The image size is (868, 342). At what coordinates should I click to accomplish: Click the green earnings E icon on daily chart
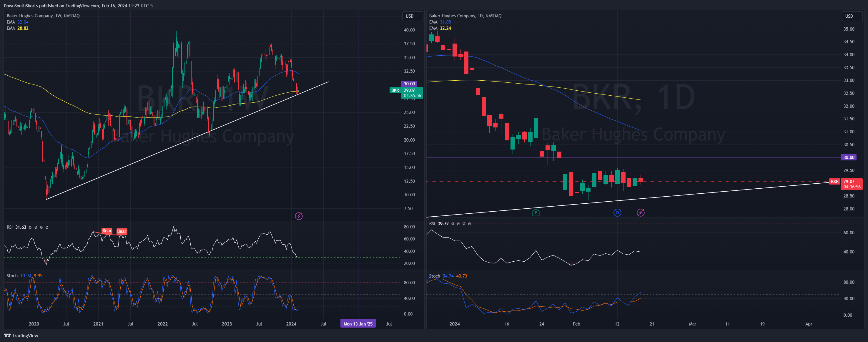pyautogui.click(x=536, y=212)
